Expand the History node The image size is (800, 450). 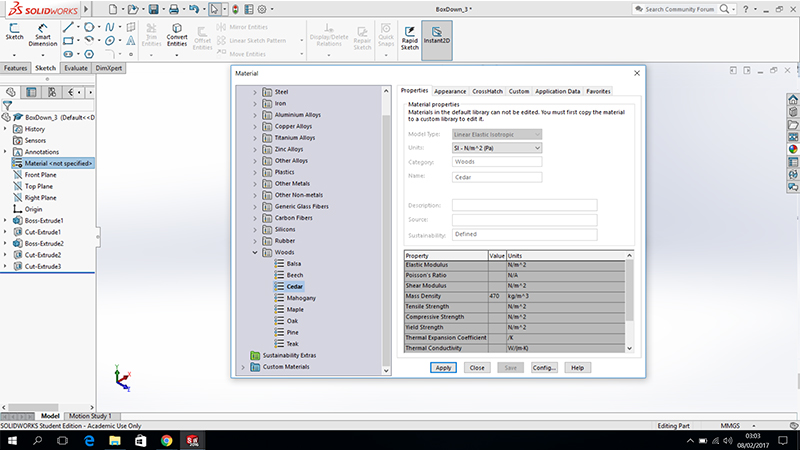click(5, 129)
